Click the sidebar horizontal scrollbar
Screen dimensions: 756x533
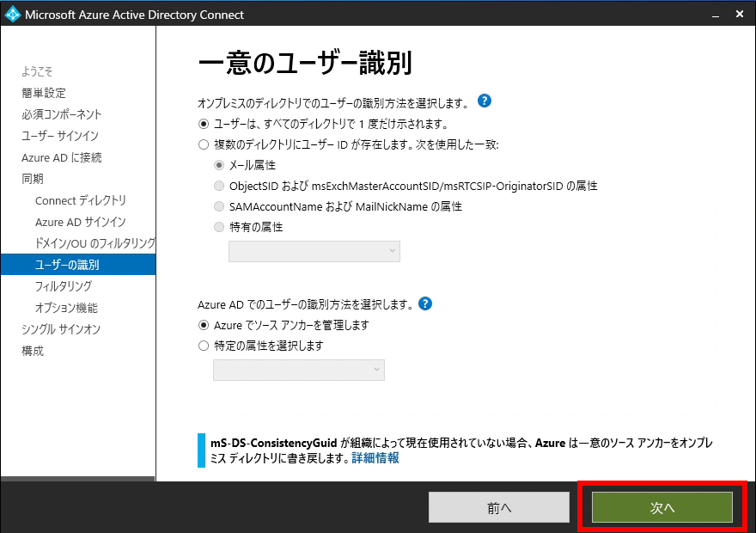point(77,479)
